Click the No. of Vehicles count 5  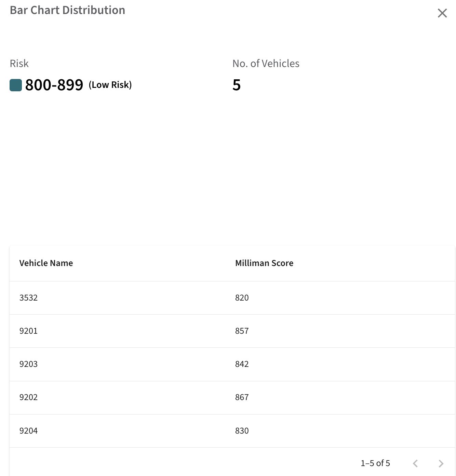point(237,85)
